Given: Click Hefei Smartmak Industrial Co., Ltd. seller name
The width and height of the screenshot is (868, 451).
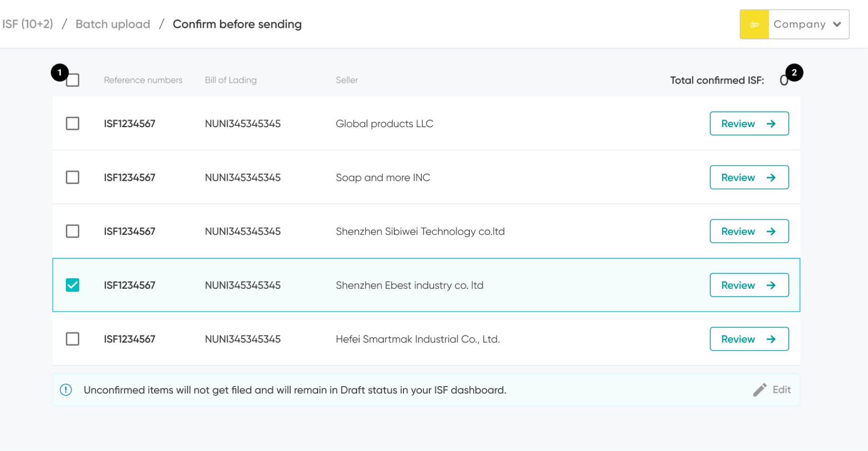Looking at the screenshot, I should 418,339.
